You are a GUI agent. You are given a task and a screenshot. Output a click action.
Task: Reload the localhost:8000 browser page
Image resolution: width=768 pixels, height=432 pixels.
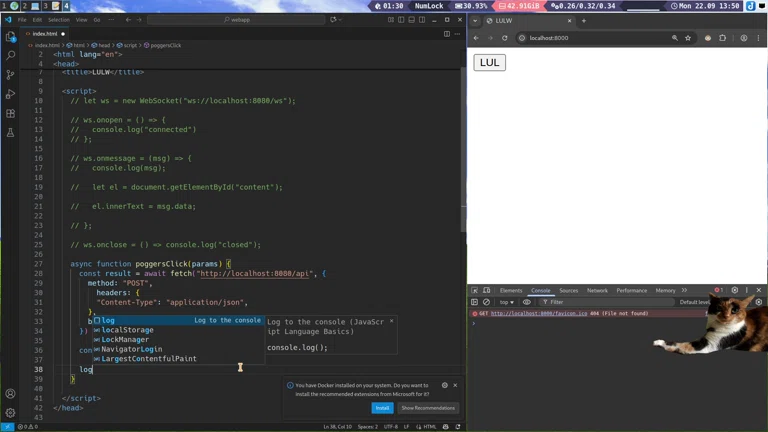pyautogui.click(x=504, y=38)
